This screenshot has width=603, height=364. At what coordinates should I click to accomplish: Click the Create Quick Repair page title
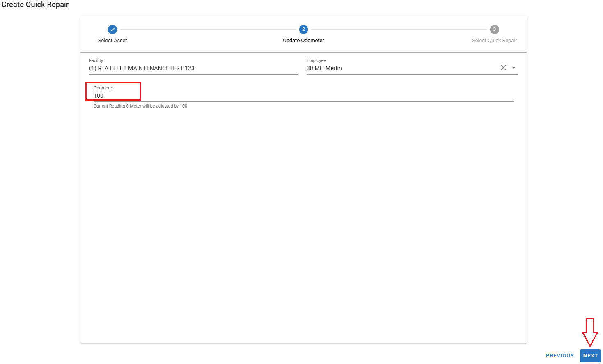coord(35,5)
